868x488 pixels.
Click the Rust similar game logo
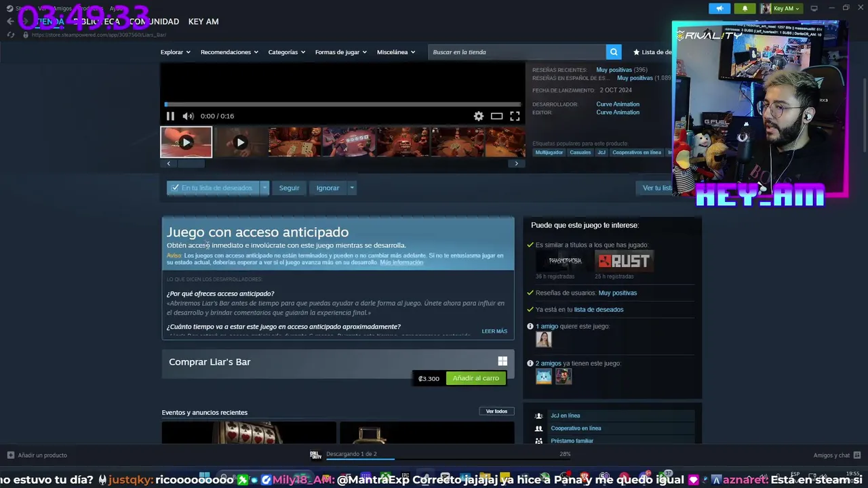[624, 261]
